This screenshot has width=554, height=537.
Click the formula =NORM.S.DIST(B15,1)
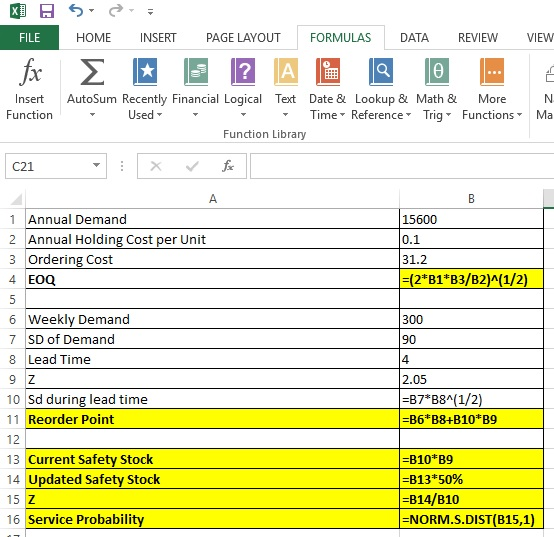[x=471, y=519]
